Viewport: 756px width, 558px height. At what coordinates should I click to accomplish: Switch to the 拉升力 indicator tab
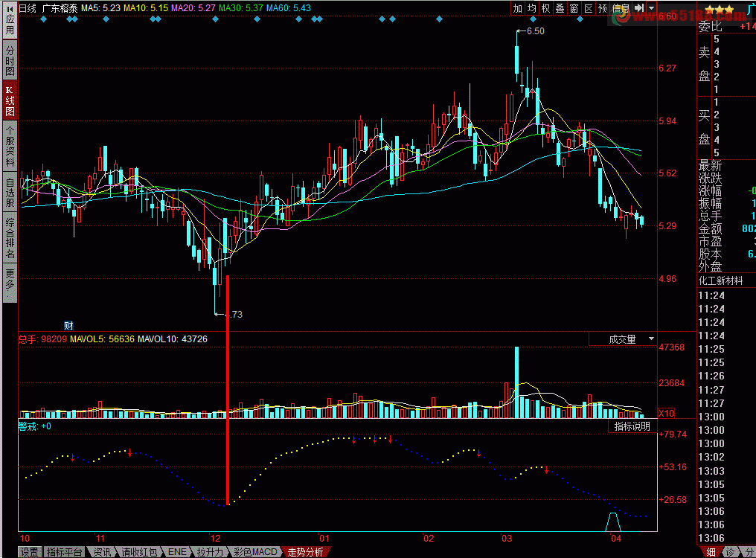(211, 552)
